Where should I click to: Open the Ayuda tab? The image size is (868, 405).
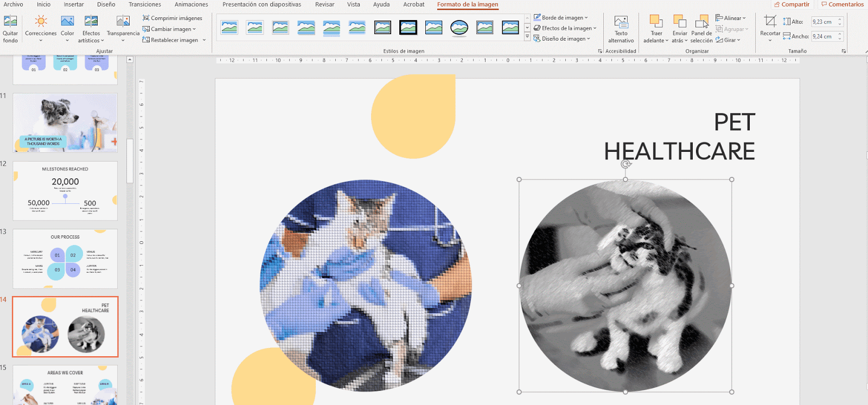pos(381,4)
